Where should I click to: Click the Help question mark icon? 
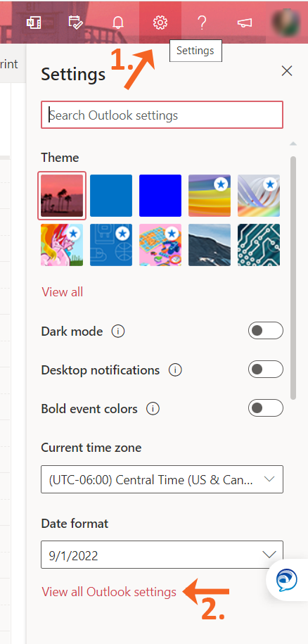coord(202,23)
